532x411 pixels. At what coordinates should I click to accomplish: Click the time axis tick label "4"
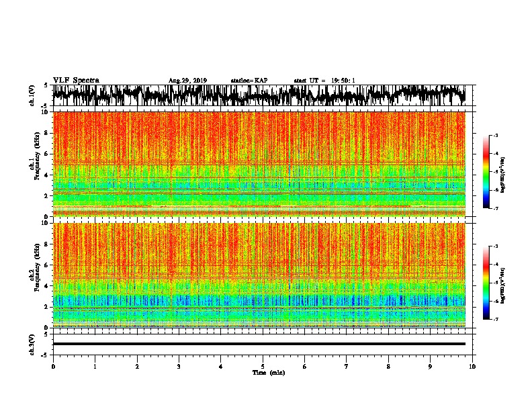[221, 367]
